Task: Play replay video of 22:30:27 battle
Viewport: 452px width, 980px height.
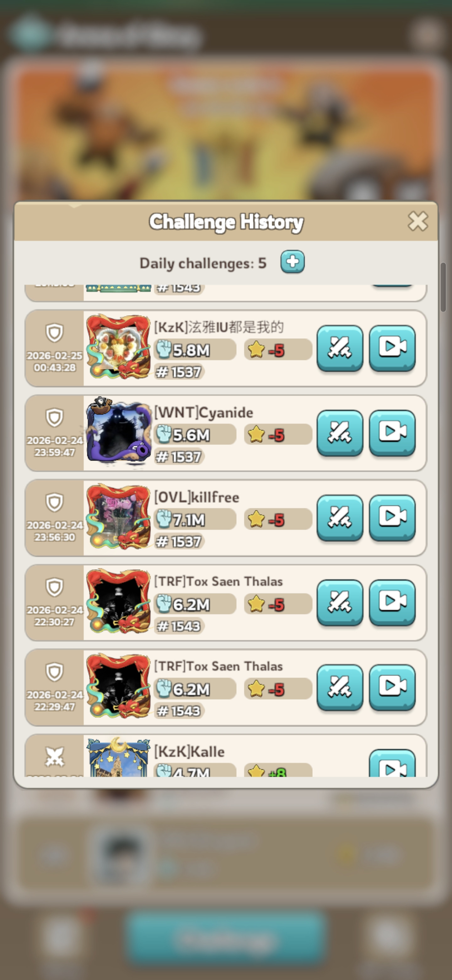Action: (x=392, y=603)
